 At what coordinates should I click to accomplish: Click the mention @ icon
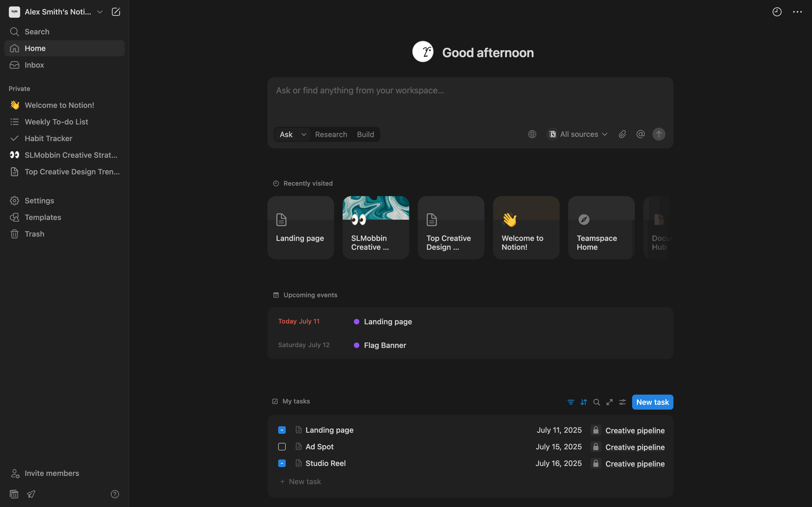640,134
